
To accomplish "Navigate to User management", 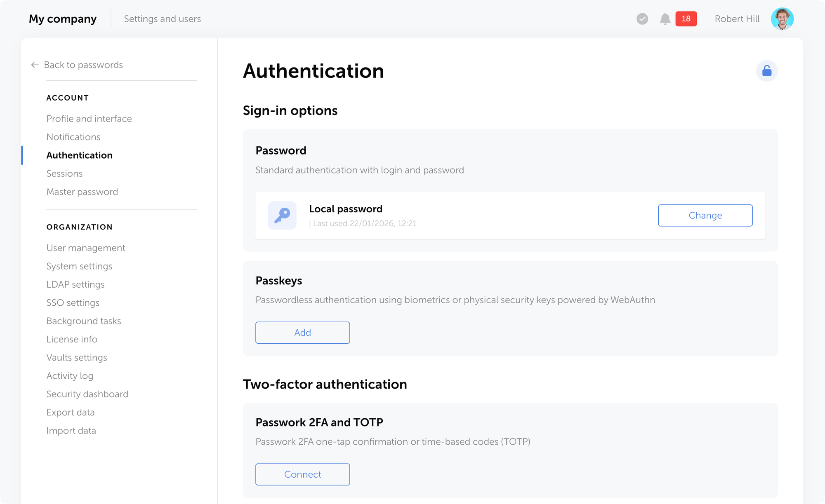I will 86,248.
